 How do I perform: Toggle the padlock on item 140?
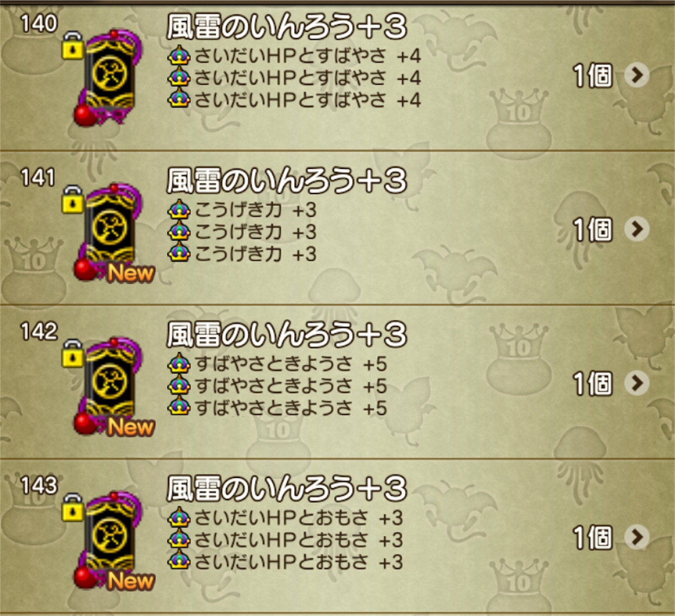(72, 46)
